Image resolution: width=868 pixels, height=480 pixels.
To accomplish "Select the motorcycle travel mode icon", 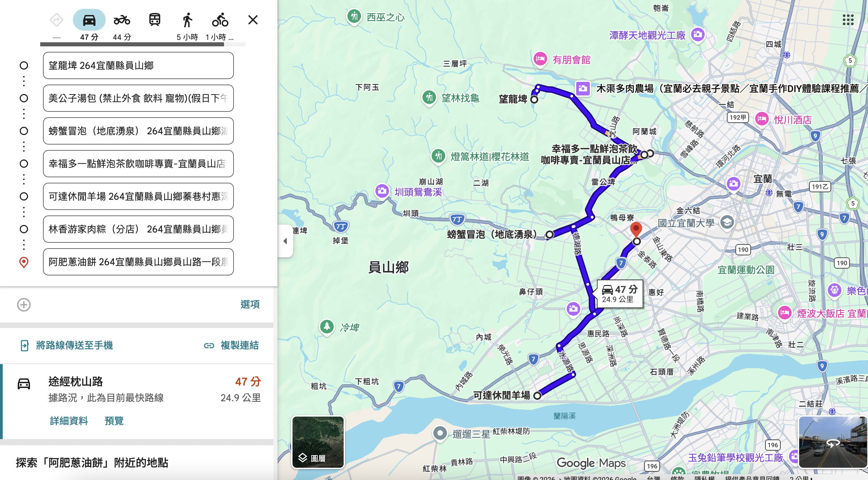I will [122, 20].
